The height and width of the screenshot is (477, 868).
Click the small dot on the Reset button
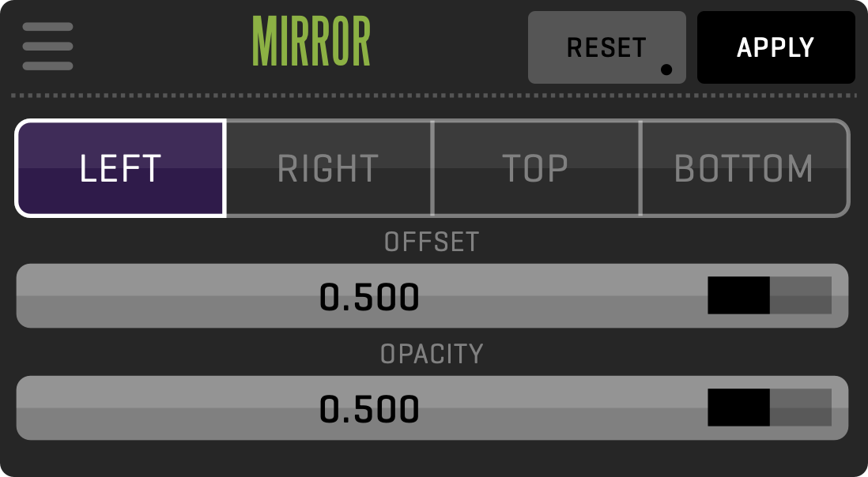pyautogui.click(x=666, y=69)
